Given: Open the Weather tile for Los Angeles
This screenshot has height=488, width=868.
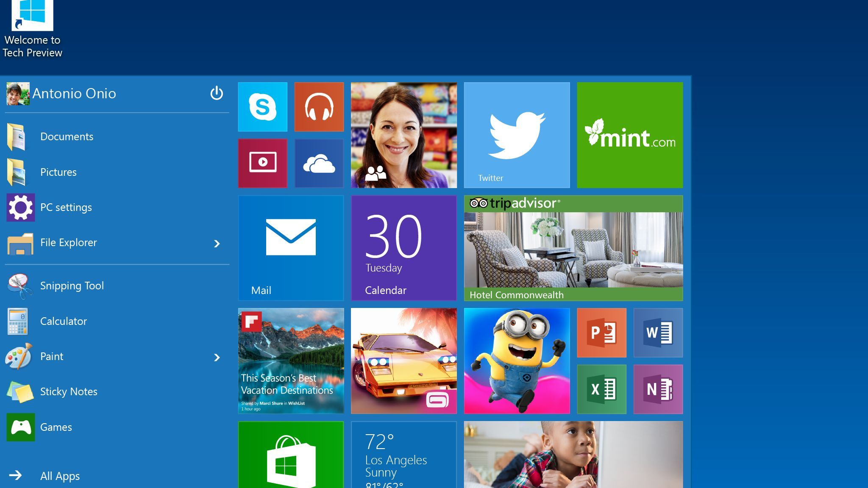Looking at the screenshot, I should tap(403, 455).
